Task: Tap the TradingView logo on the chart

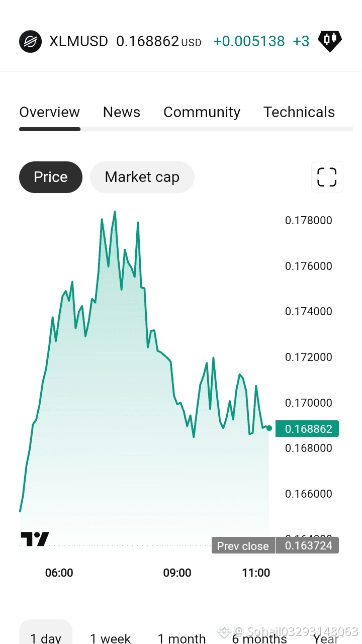Action: 35,539
